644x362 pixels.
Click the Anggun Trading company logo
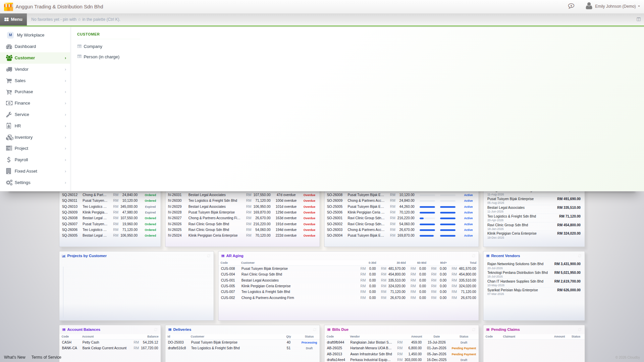point(8,7)
